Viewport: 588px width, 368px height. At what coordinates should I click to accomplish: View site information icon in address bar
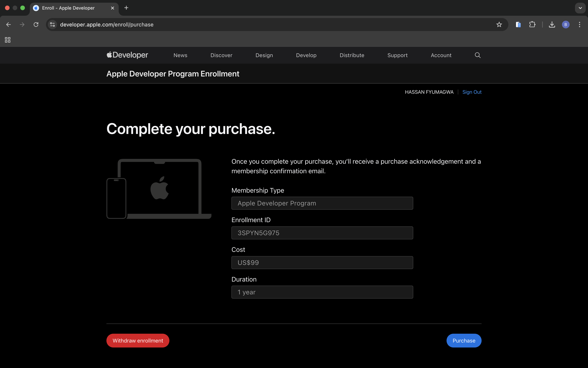(52, 25)
